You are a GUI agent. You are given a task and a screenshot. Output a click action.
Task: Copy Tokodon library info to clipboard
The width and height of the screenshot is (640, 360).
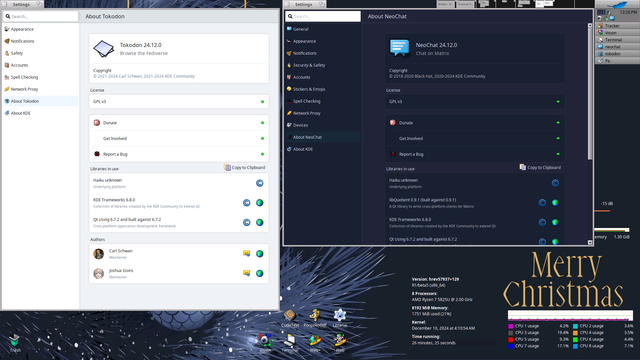tap(244, 167)
